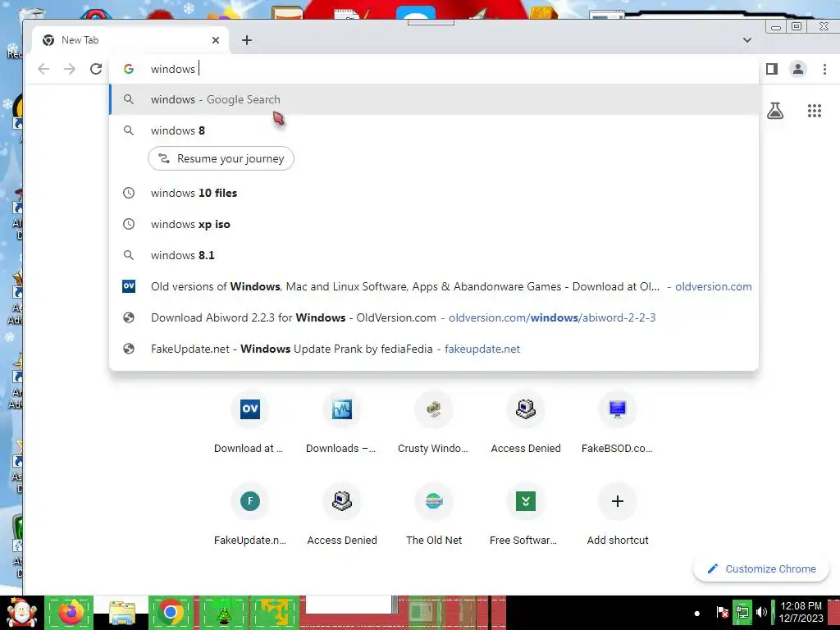The image size is (840, 630).
Task: Select the New Tab tab
Action: tap(130, 40)
